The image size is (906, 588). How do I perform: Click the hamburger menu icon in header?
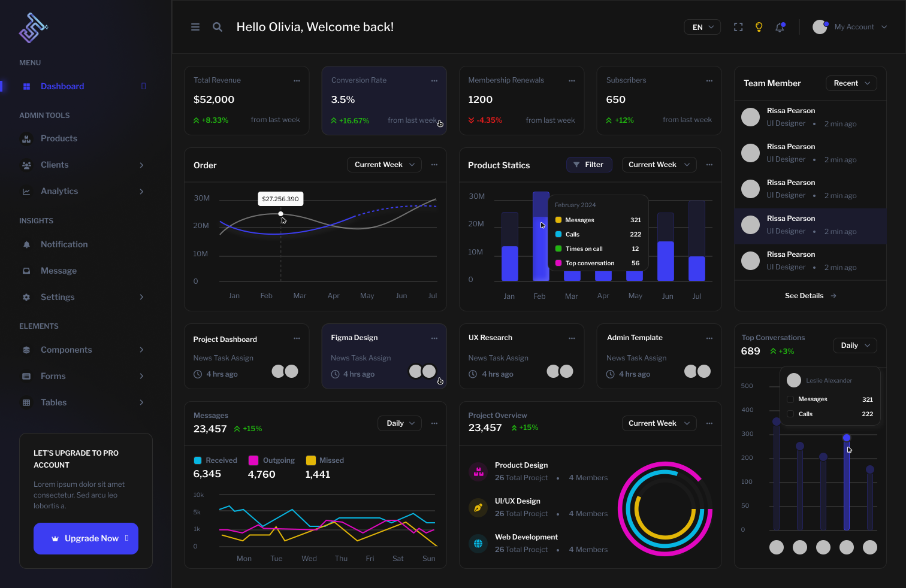[x=195, y=27]
